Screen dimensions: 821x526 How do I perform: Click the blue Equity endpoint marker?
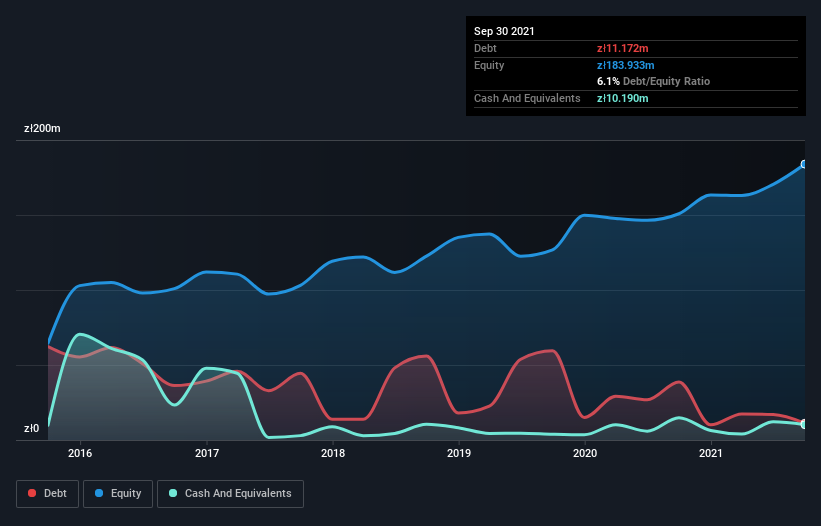(804, 164)
